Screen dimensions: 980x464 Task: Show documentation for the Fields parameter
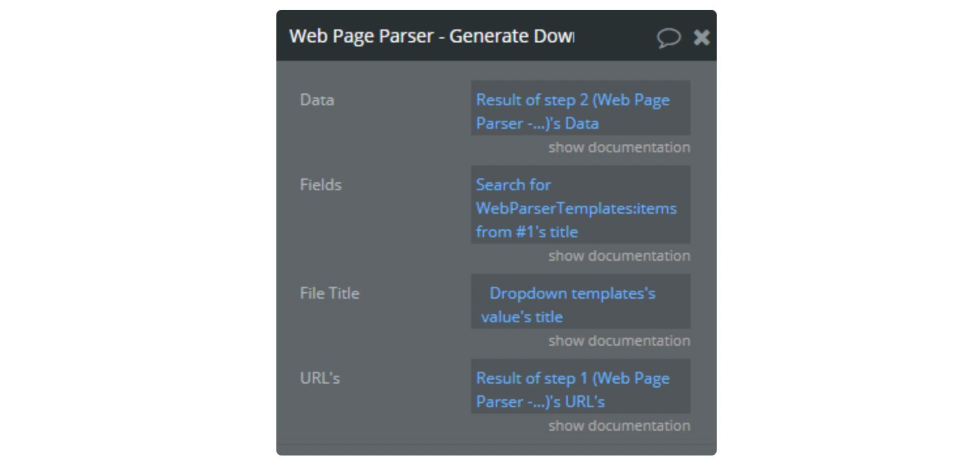click(619, 256)
